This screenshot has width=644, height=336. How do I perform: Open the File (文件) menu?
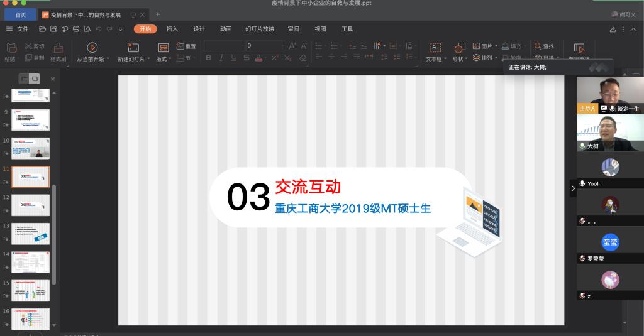point(18,29)
